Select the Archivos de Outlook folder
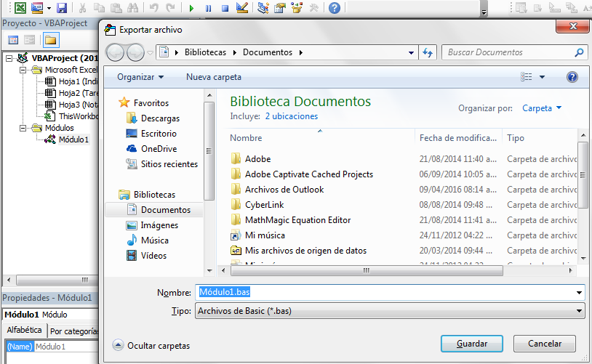 point(284,190)
